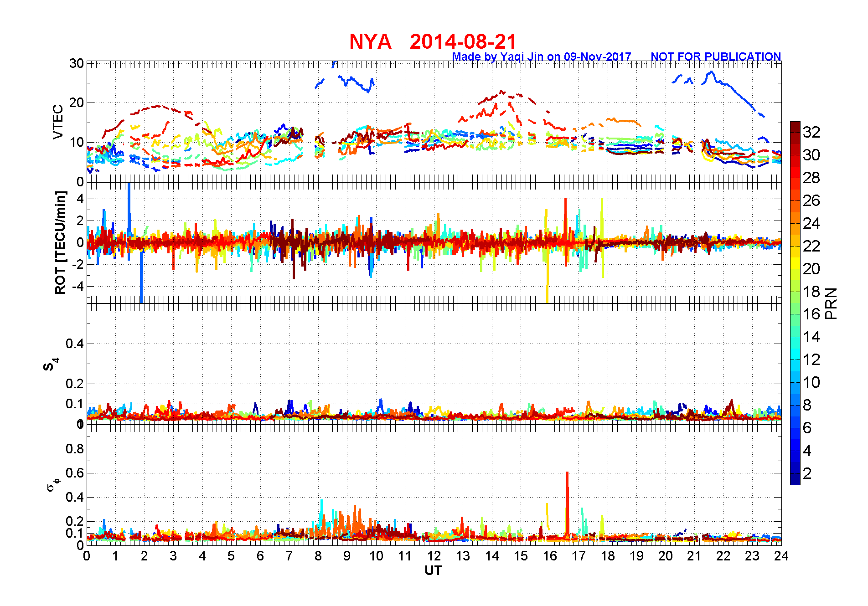Click VTEC y-axis tick label 20
Image resolution: width=868 pixels, height=606 pixels.
pos(76,103)
